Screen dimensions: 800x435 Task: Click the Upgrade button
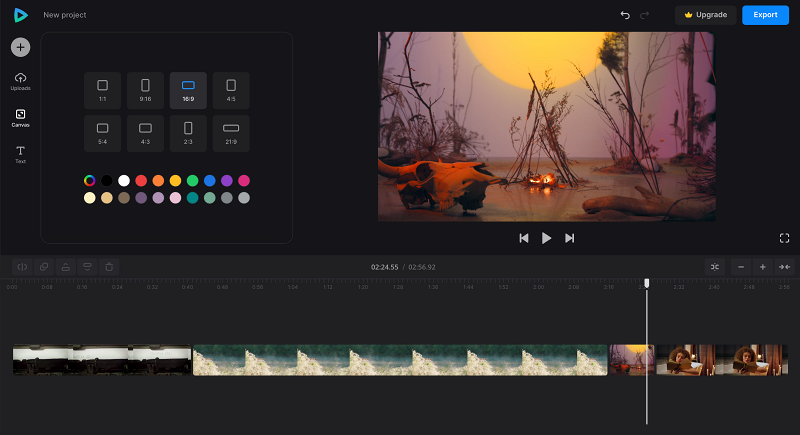[706, 15]
